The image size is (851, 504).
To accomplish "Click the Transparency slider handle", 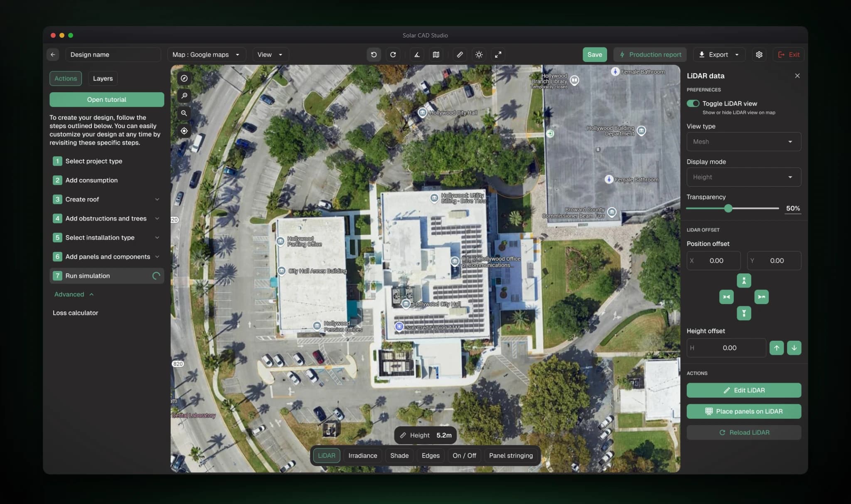I will 728,208.
